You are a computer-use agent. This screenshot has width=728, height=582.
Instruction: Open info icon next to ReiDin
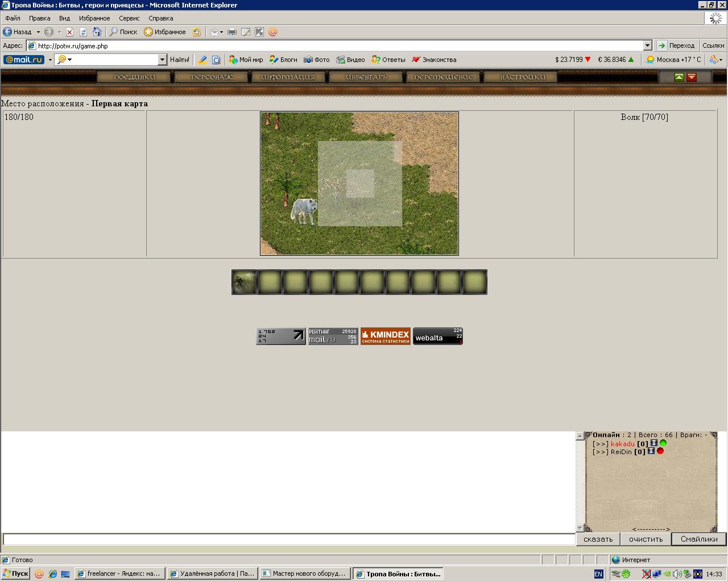click(651, 451)
